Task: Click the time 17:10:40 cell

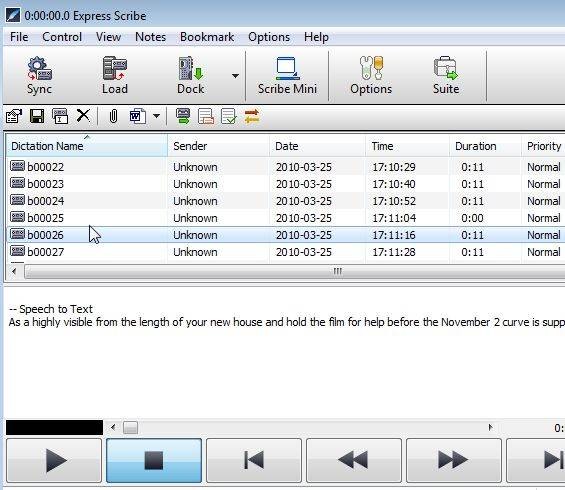Action: pyautogui.click(x=393, y=184)
